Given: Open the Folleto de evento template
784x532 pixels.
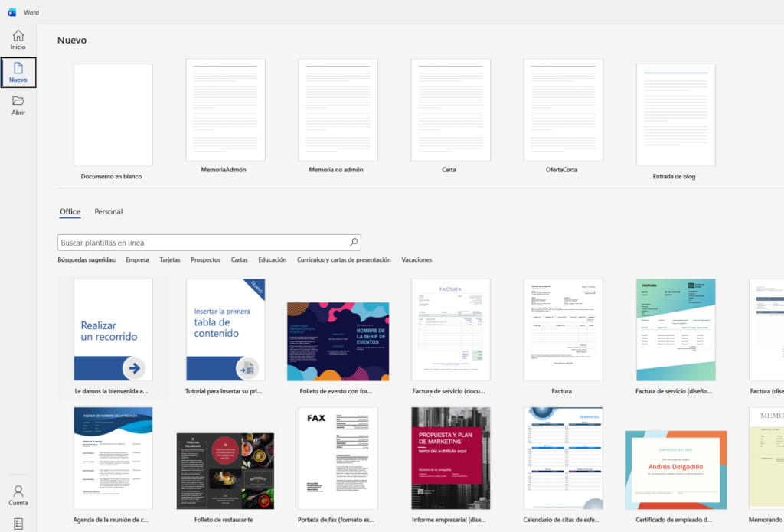Looking at the screenshot, I should coord(338,341).
